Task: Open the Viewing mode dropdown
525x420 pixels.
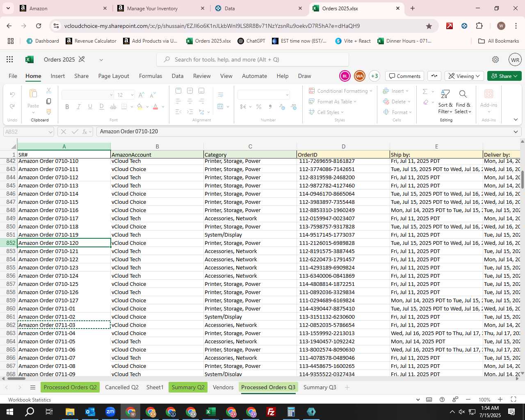Action: pos(464,76)
